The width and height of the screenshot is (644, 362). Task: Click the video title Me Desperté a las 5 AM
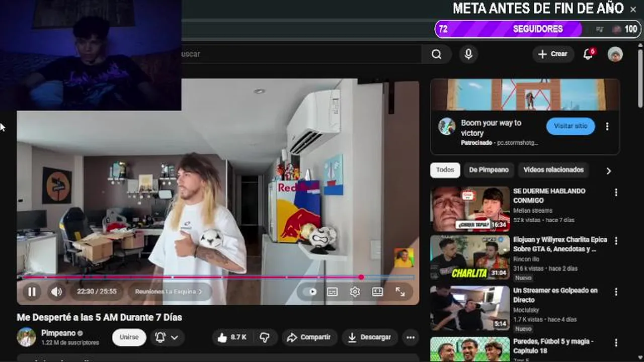tap(99, 317)
